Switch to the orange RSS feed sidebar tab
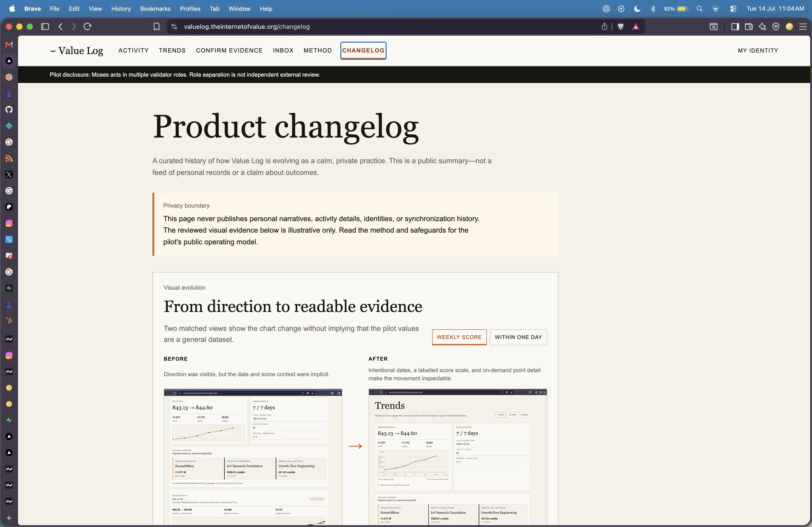 pos(9,158)
